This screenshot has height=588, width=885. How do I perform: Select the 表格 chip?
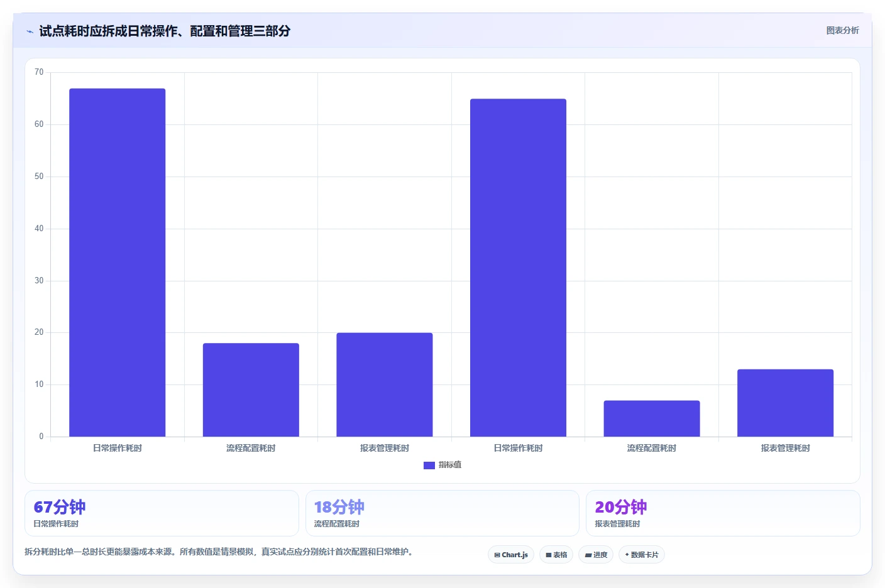point(556,555)
